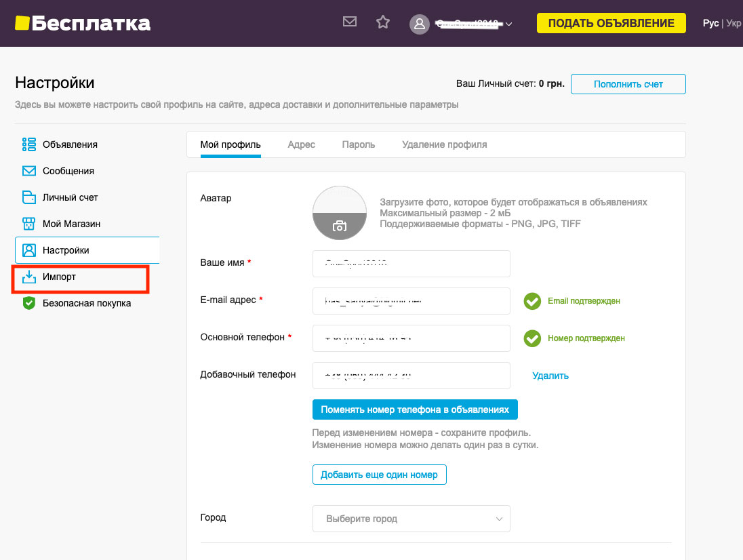Open Личный счет in the sidebar

tap(70, 197)
